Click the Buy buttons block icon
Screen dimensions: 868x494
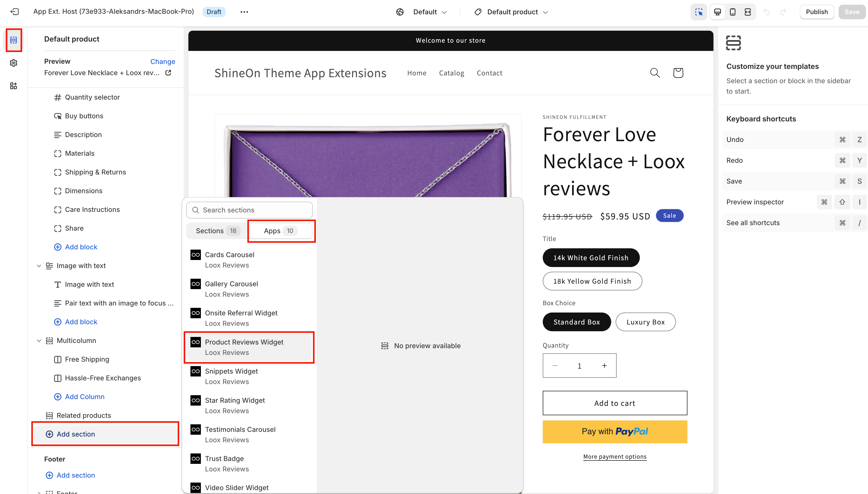58,116
